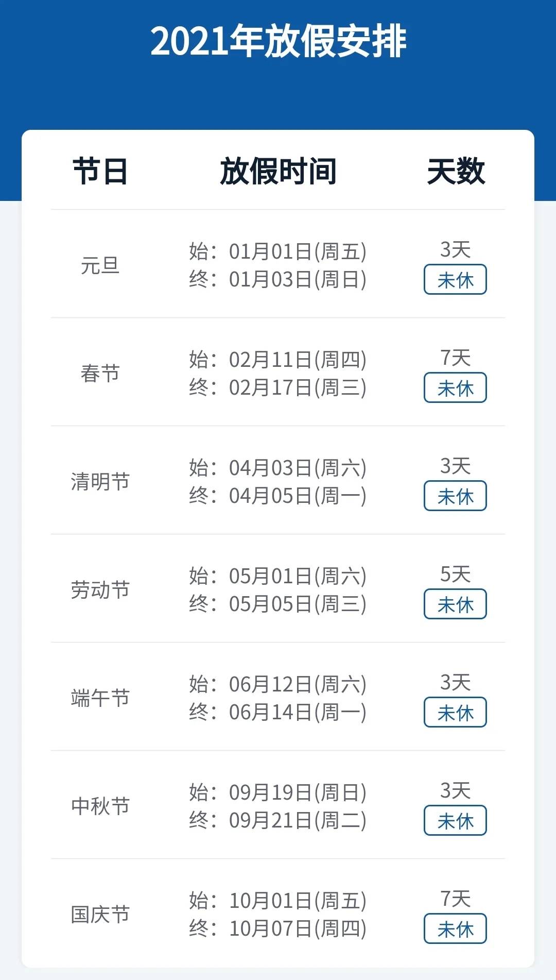Click the 2021年放假安排 page title
Screen dimensions: 556x980
pyautogui.click(x=278, y=41)
